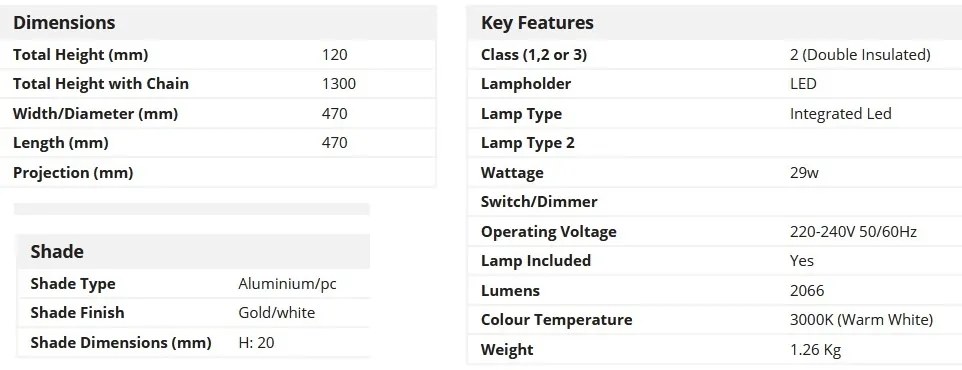This screenshot has width=962, height=370.
Task: Select the 29w wattage value
Action: click(x=804, y=172)
